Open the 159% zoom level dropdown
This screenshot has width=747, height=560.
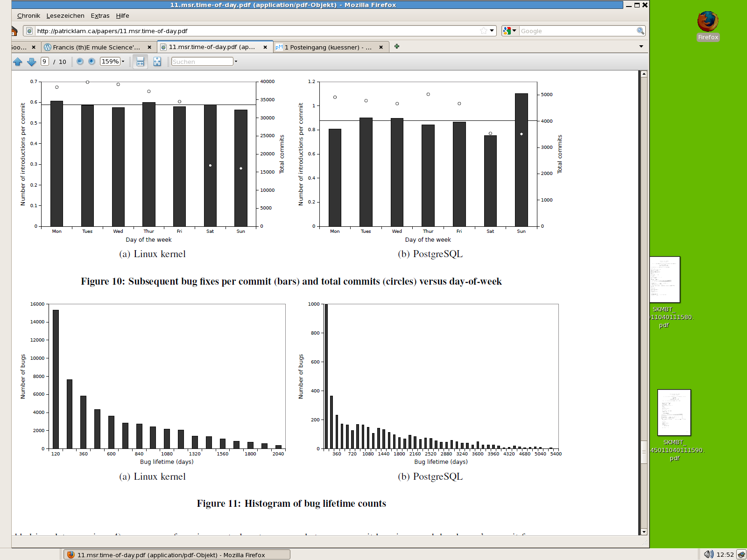tap(123, 62)
